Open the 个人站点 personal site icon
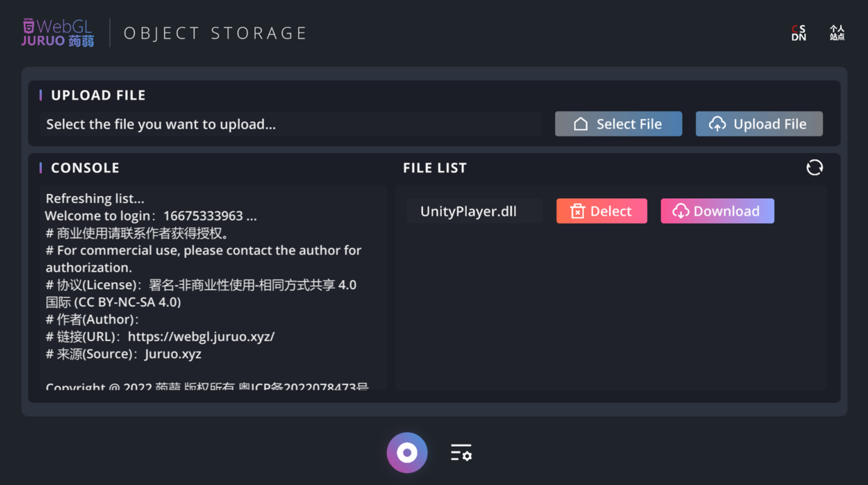Image resolution: width=868 pixels, height=485 pixels. click(x=836, y=32)
